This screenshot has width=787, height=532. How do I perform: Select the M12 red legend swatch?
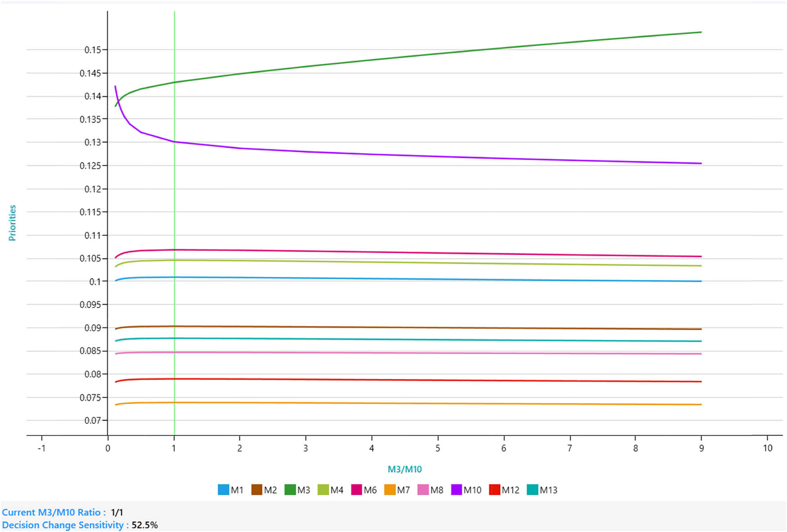(x=494, y=490)
